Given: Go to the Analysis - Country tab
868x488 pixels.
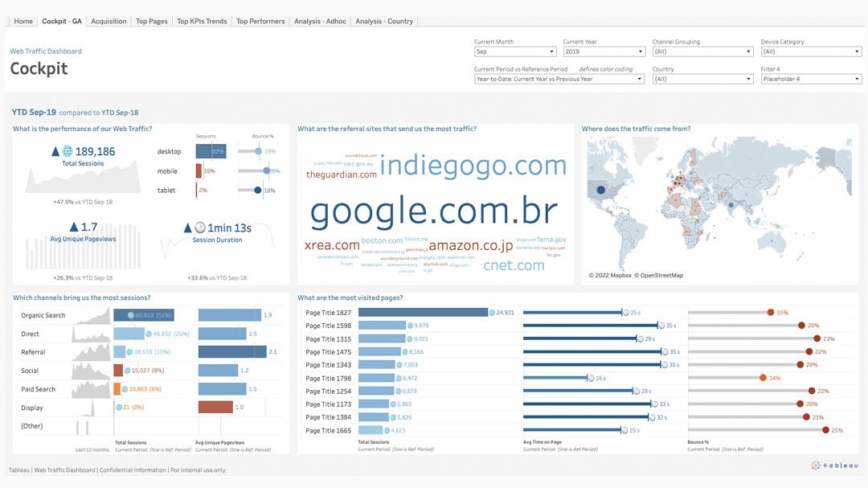Looking at the screenshot, I should point(384,21).
